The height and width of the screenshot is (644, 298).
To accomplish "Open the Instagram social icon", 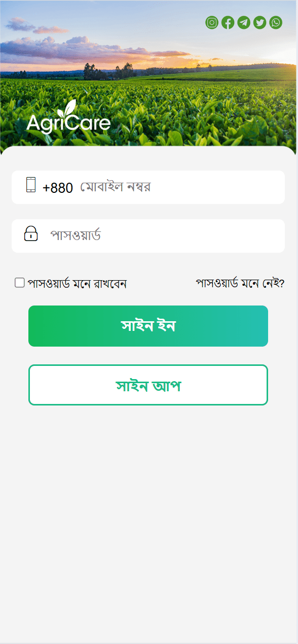I will click(x=212, y=22).
